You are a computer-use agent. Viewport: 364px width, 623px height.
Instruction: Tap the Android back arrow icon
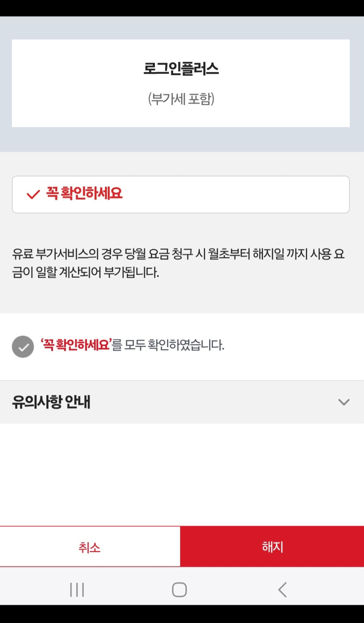(x=282, y=590)
